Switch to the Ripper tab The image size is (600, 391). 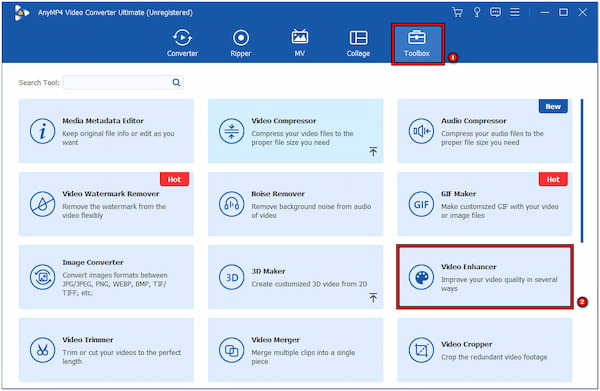coord(241,43)
